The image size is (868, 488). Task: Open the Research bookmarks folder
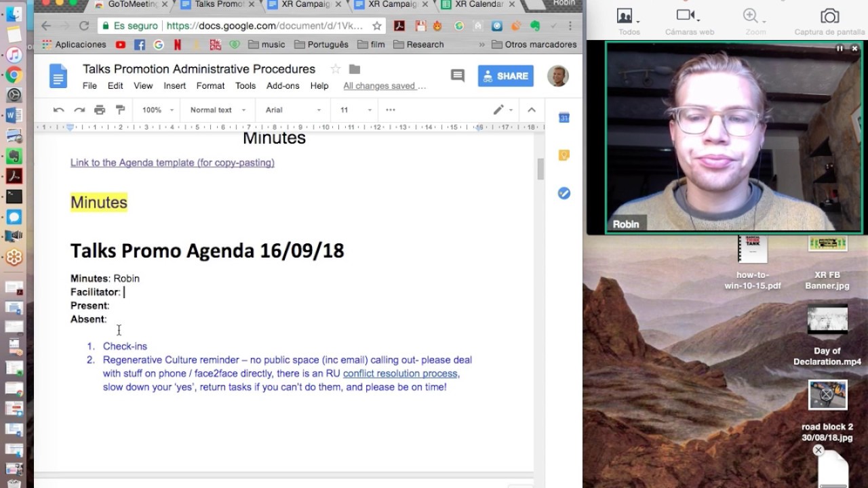click(418, 45)
